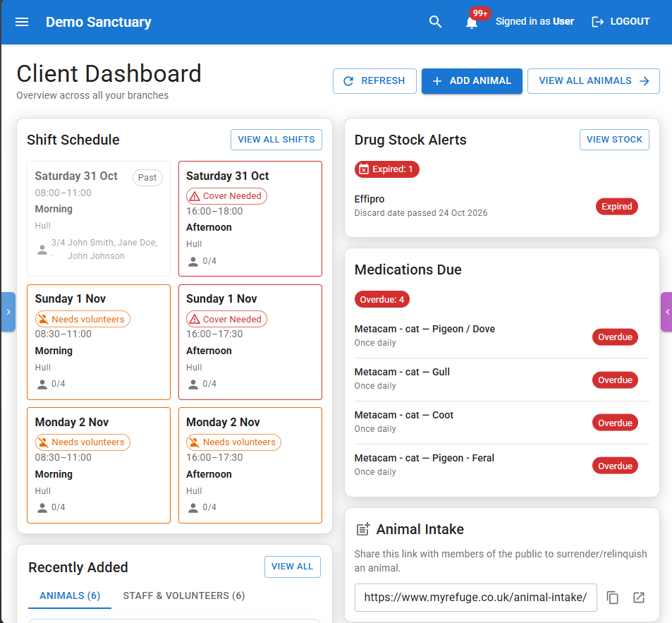Image resolution: width=672 pixels, height=623 pixels.
Task: Click 'Demo Sanctuary' title
Action: coord(99,22)
